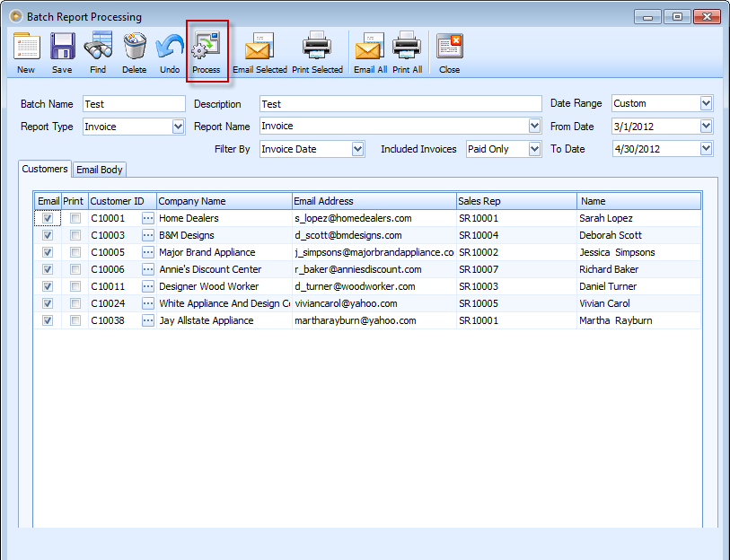Expand the Report Type dropdown
This screenshot has height=560, width=730.
tap(178, 127)
